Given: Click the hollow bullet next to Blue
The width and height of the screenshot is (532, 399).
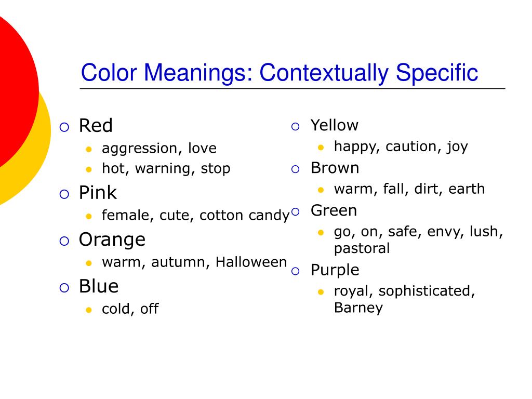Looking at the screenshot, I should click(x=64, y=288).
